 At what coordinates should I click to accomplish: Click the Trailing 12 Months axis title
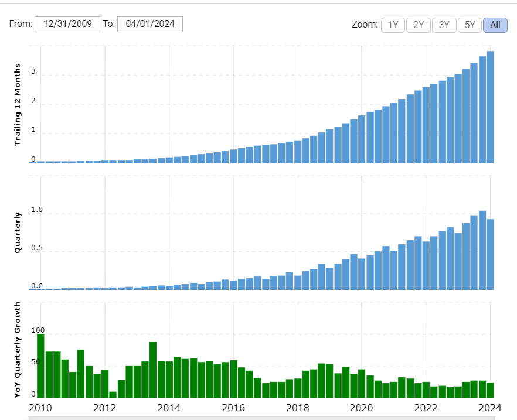(x=17, y=104)
